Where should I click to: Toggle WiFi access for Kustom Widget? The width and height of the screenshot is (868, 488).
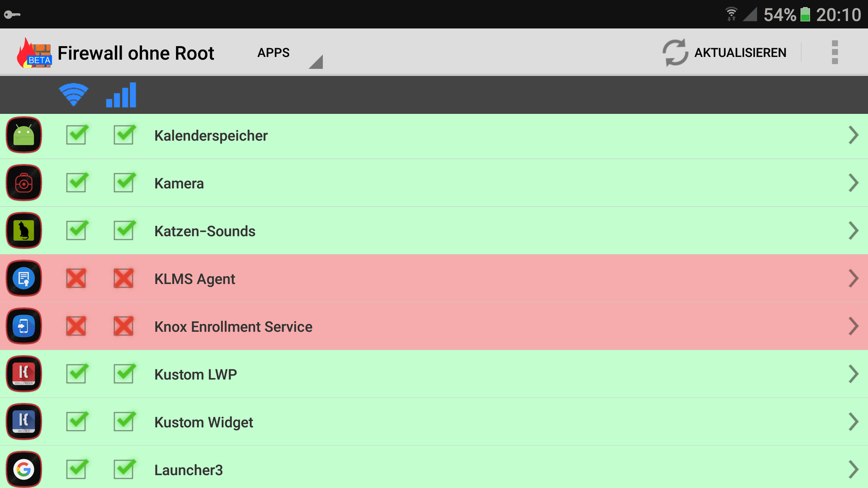click(x=77, y=421)
